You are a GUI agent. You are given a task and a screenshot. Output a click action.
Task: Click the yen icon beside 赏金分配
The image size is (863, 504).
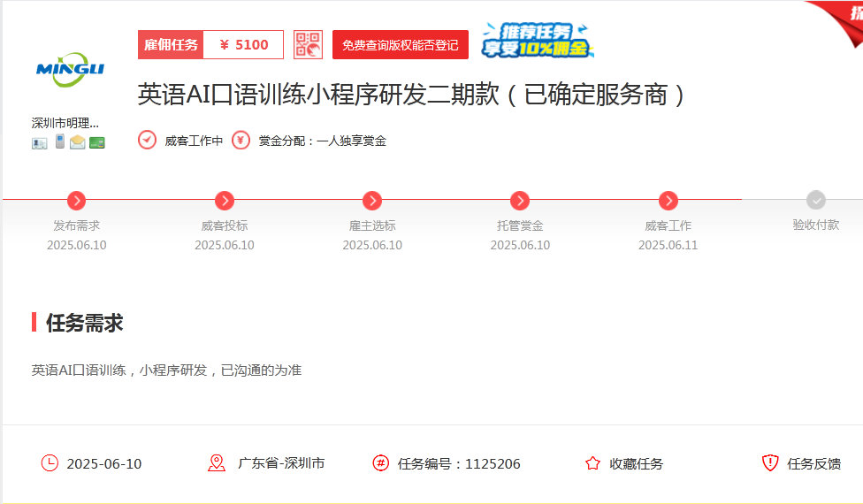click(241, 141)
